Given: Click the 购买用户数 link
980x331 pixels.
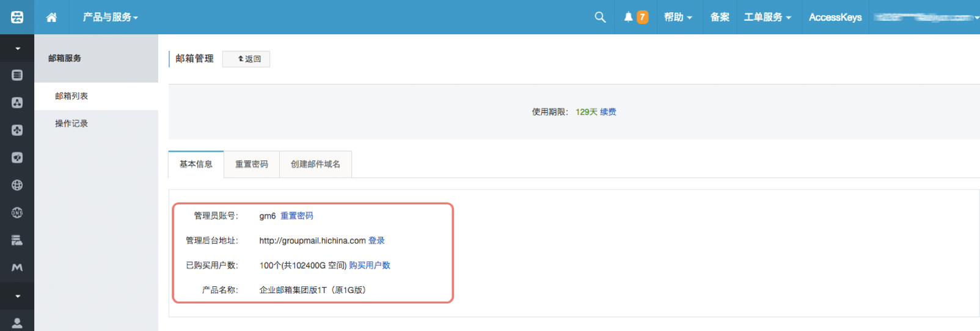Looking at the screenshot, I should [370, 266].
